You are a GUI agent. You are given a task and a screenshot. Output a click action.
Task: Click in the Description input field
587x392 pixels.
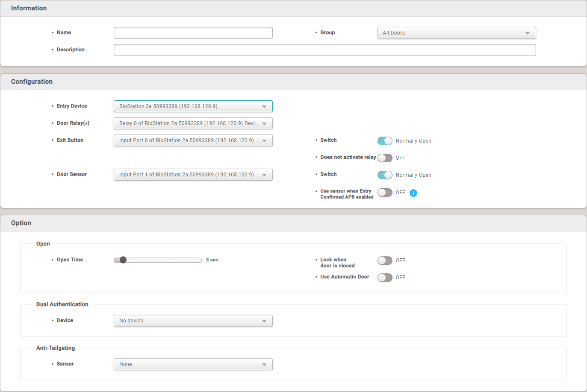[x=325, y=50]
